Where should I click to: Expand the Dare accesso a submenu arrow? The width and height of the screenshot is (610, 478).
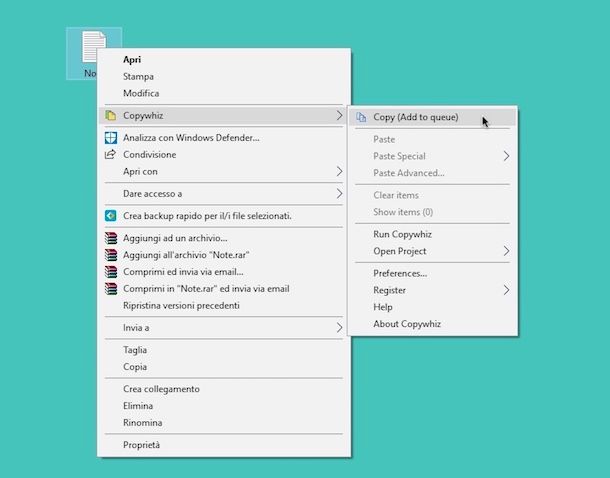[339, 194]
